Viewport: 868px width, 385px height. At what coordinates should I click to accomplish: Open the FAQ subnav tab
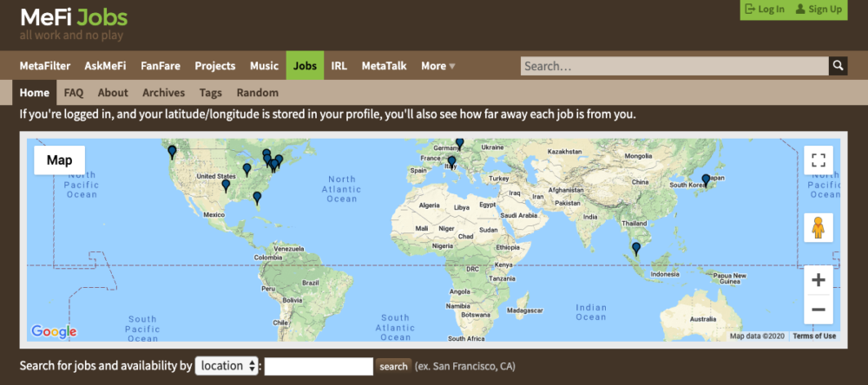coord(74,93)
